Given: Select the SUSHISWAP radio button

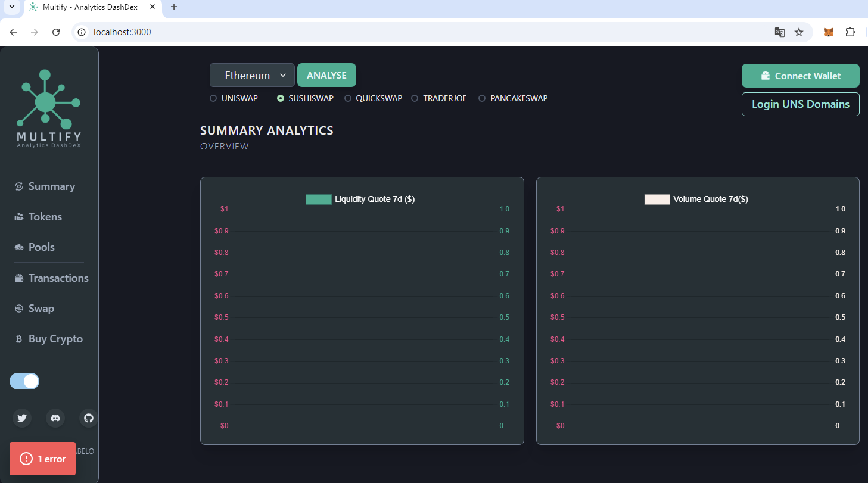Looking at the screenshot, I should (280, 98).
